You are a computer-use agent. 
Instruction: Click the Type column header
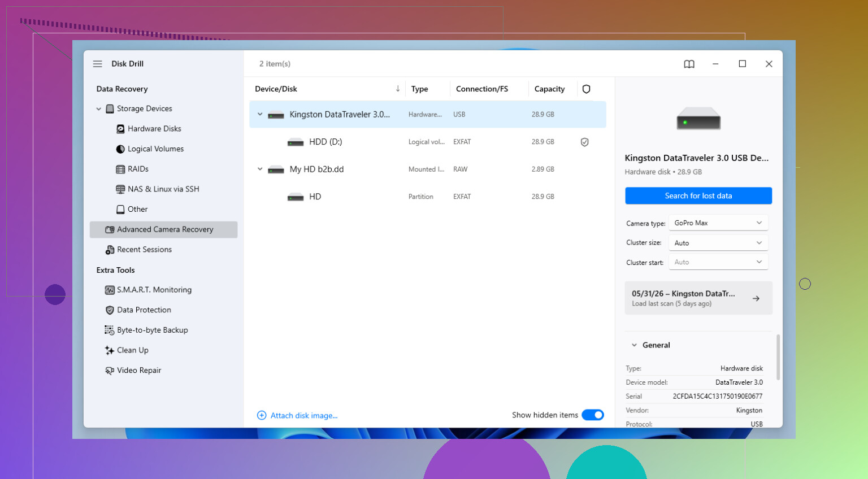pyautogui.click(x=420, y=89)
